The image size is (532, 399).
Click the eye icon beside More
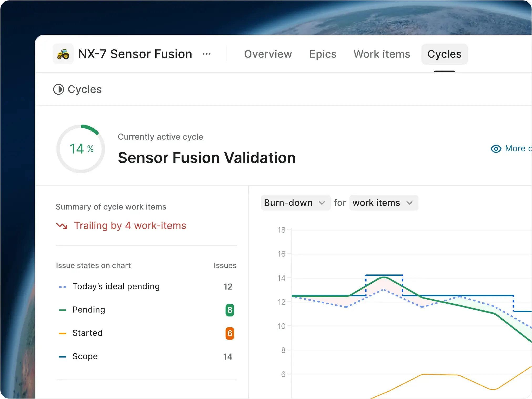click(x=496, y=149)
